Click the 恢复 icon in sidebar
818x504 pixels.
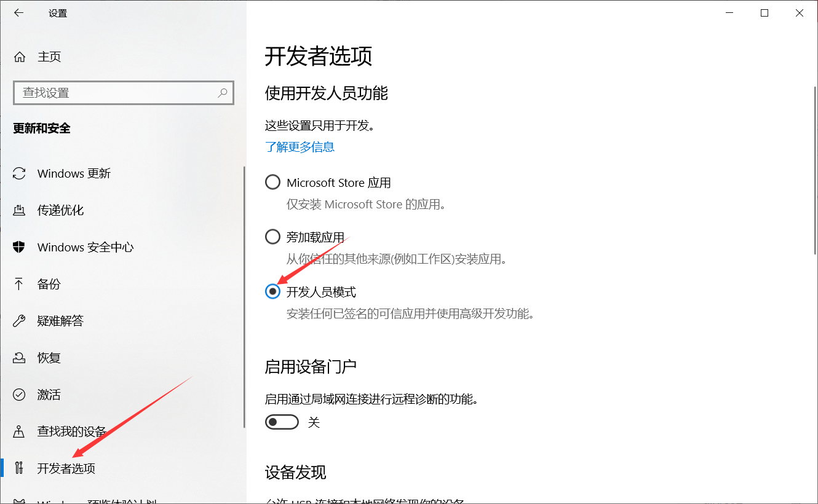18,357
